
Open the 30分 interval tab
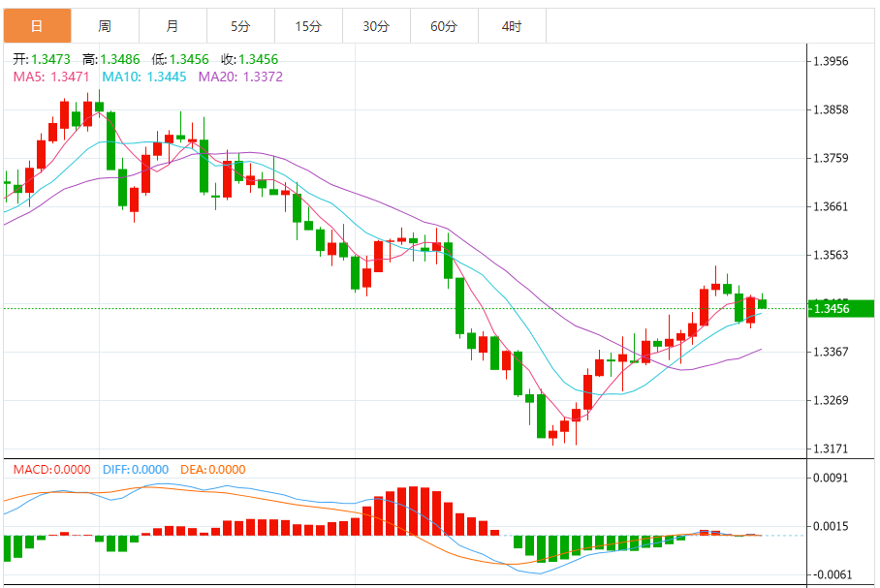(x=377, y=26)
